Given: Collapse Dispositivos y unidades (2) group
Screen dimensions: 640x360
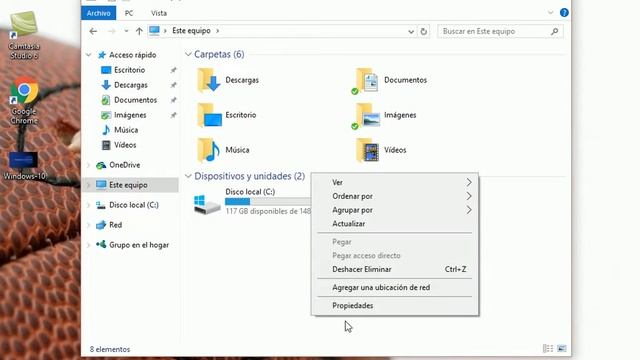Looking at the screenshot, I should point(188,176).
